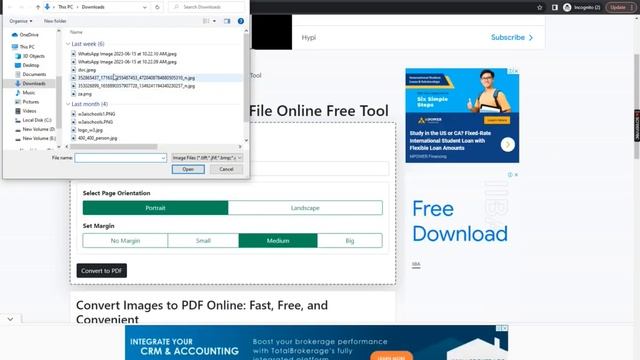The width and height of the screenshot is (640, 360).
Task: Select the Downloads folder in the sidebar
Action: [x=30, y=83]
